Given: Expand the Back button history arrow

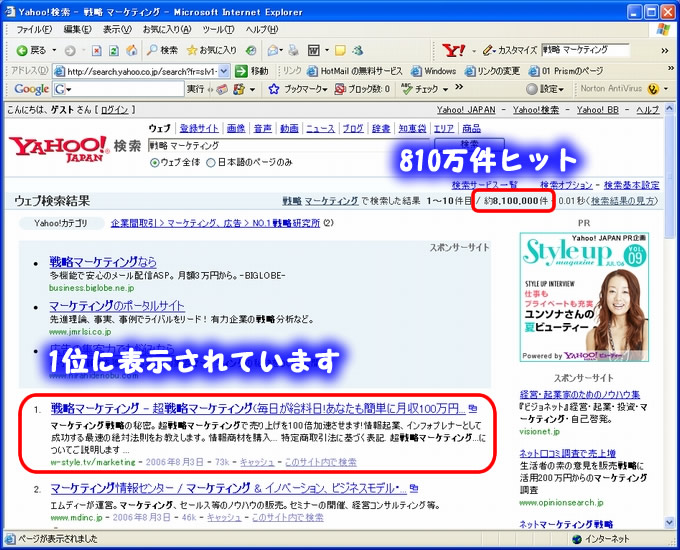Looking at the screenshot, I should pos(54,51).
